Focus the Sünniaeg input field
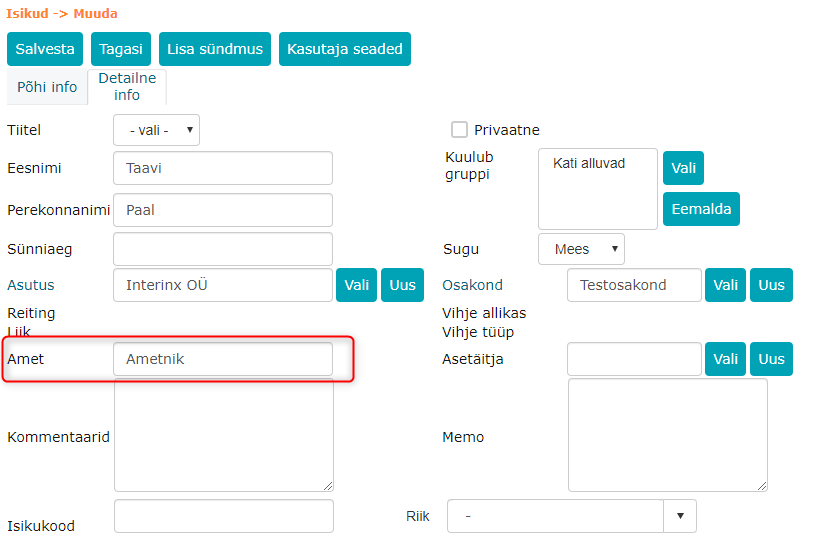This screenshot has height=553, width=825. pos(223,249)
